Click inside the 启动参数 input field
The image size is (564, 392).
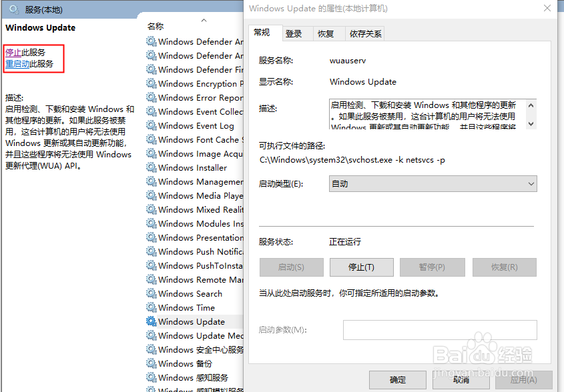pyautogui.click(x=439, y=329)
